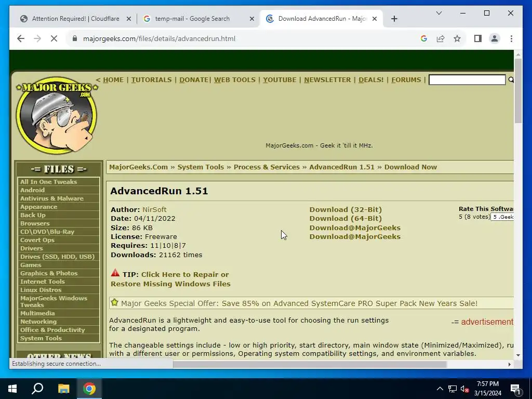Click the red warning triangle TIP icon
The image size is (532, 399).
click(x=115, y=273)
